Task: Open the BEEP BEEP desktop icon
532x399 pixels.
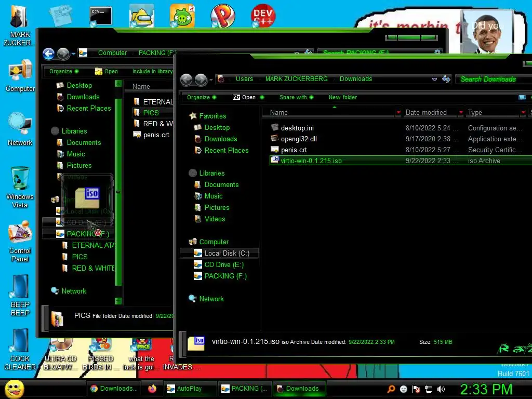Action: tap(20, 296)
